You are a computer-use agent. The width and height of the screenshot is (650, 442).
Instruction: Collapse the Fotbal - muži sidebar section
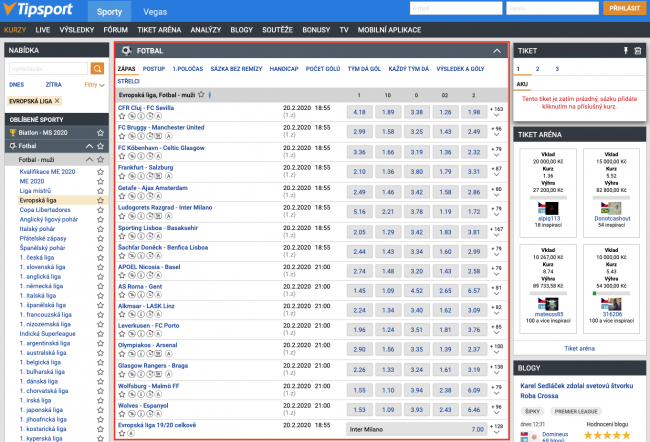(x=89, y=159)
